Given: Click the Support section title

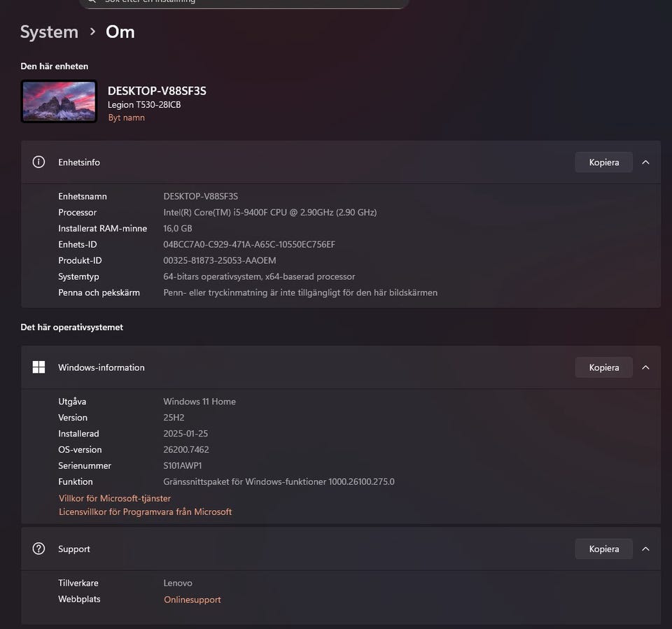Looking at the screenshot, I should pos(74,549).
